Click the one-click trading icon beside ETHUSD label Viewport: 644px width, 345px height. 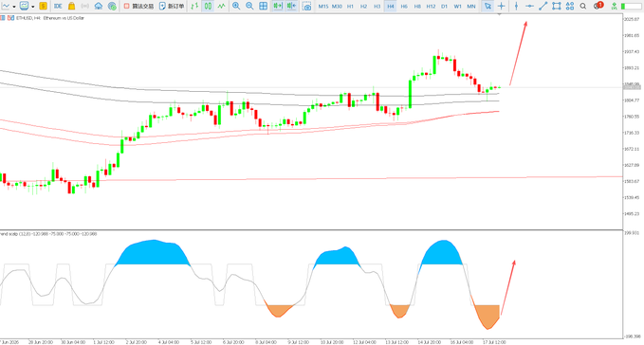10,18
